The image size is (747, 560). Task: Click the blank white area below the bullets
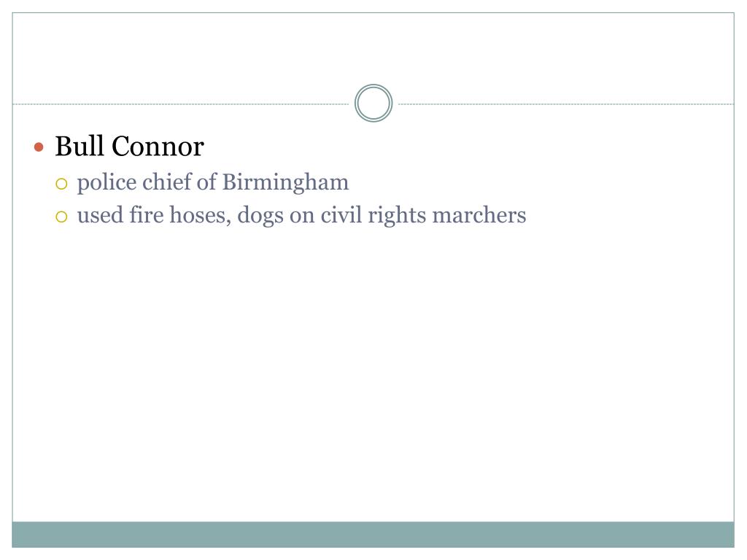click(373, 371)
